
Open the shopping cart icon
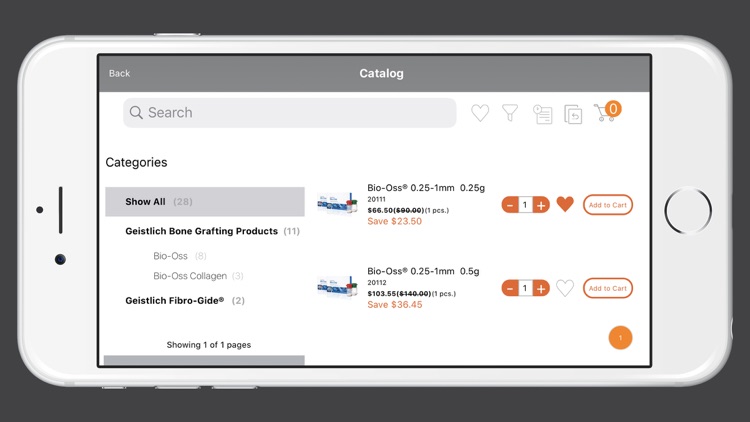[x=603, y=114]
